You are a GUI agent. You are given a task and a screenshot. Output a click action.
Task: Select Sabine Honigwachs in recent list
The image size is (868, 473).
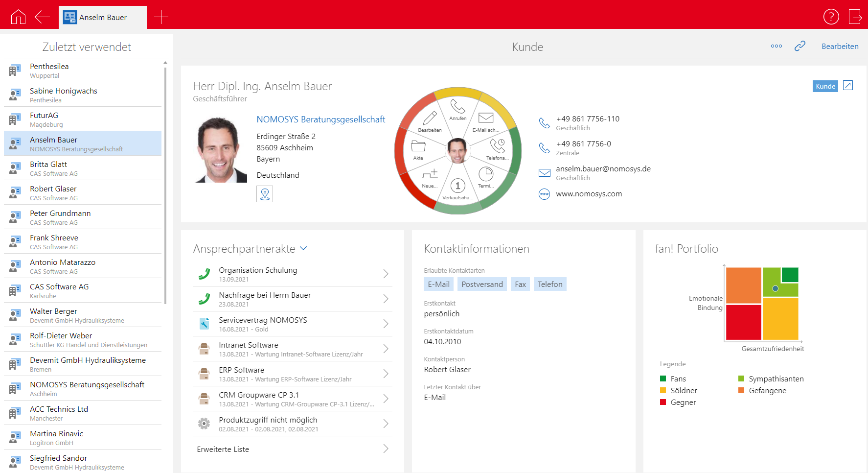tap(83, 95)
